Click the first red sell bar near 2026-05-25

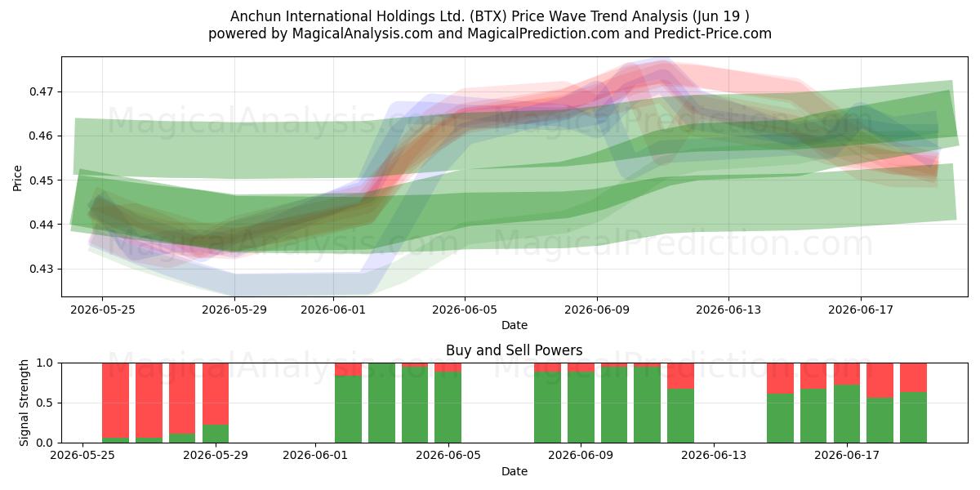click(115, 400)
